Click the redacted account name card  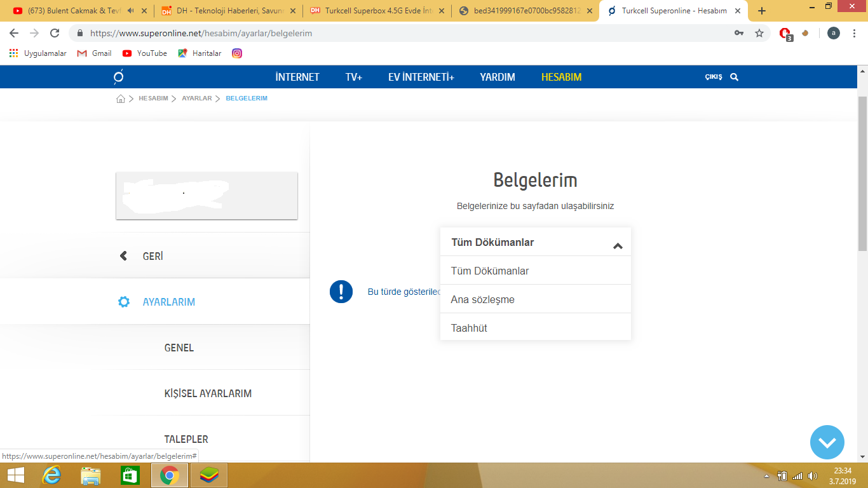(x=207, y=196)
